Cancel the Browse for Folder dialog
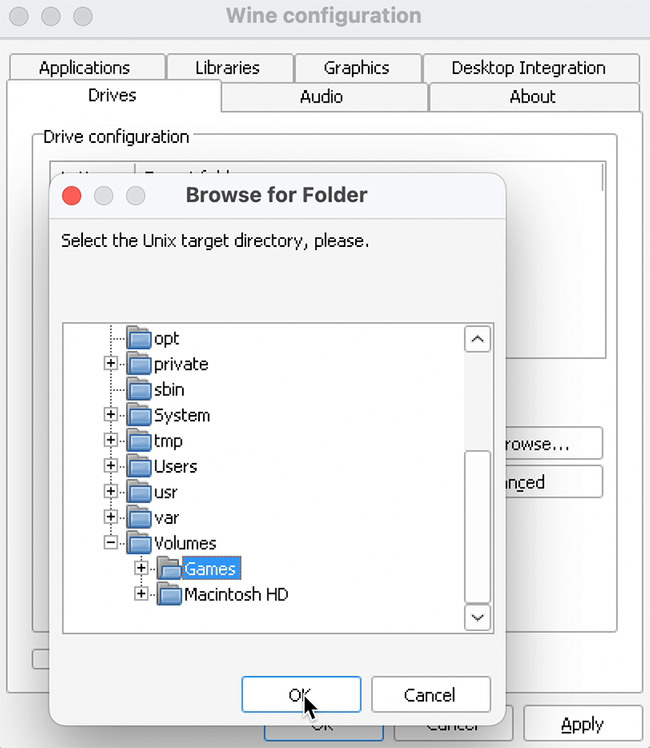Viewport: 650px width, 748px height. (430, 694)
